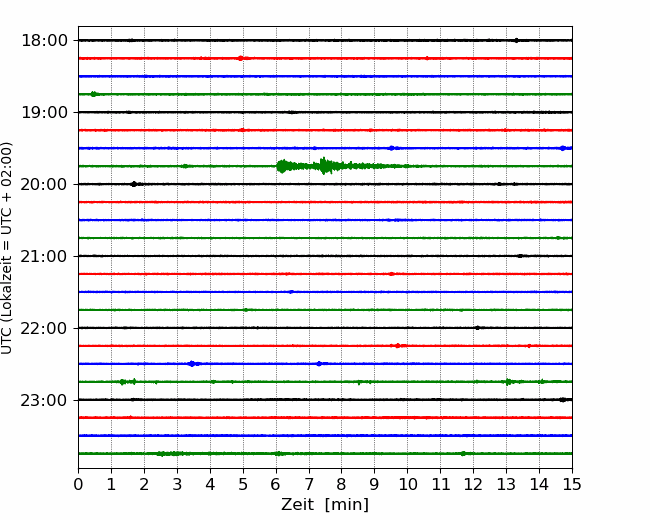Viewport: 650px width, 520px height.
Task: Click the 20:00 y-axis tick label
Action: (43, 184)
